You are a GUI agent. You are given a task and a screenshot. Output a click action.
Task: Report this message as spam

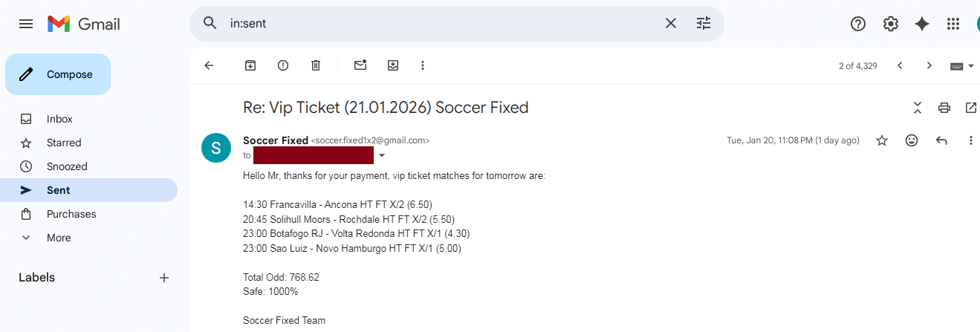[x=283, y=65]
